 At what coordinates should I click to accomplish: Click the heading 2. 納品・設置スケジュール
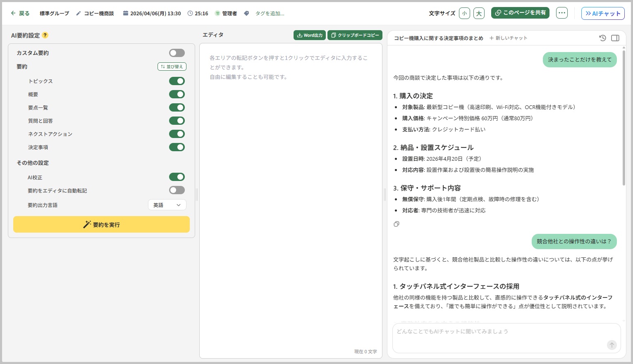tap(433, 148)
